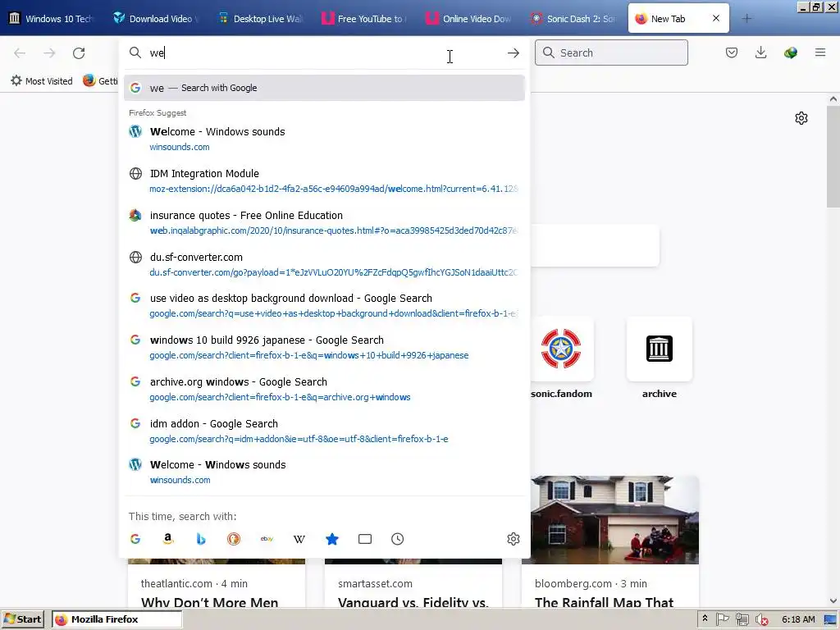Open first Welcome - Windows sounds suggestion
840x630 pixels.
click(x=324, y=139)
